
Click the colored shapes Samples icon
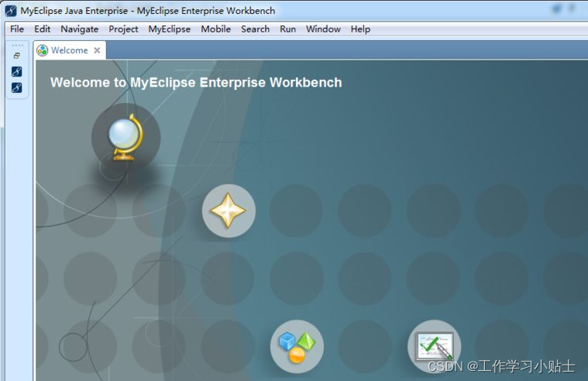297,346
